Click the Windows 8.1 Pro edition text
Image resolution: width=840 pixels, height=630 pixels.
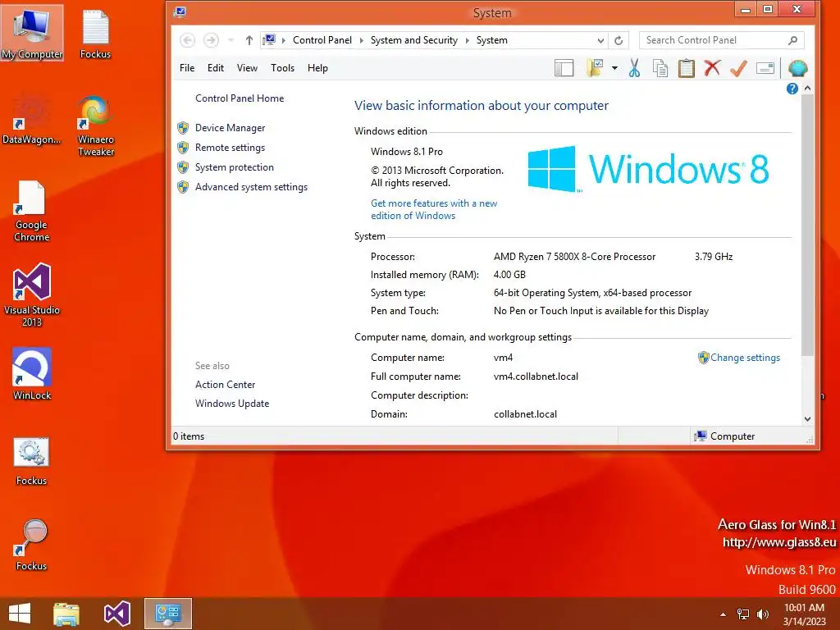(407, 152)
